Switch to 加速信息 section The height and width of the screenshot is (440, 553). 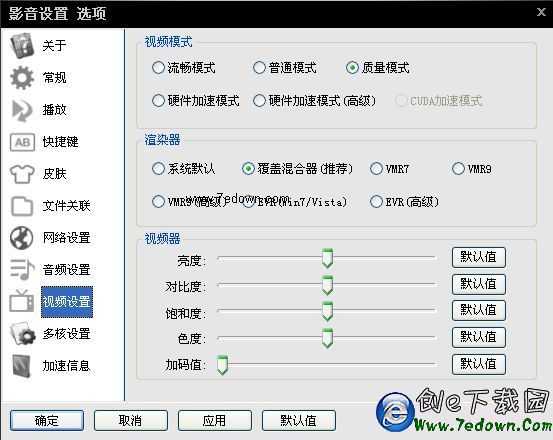[x=66, y=366]
